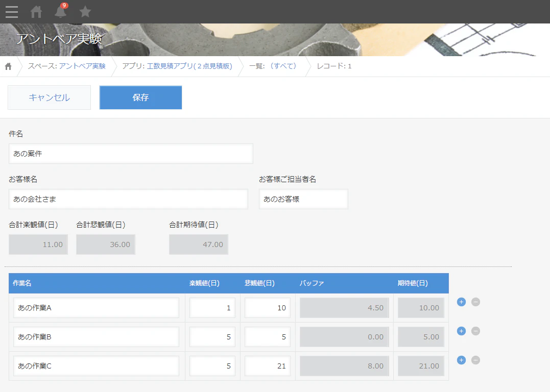Remove the あの作業C row
This screenshot has width=550, height=392.
click(x=475, y=360)
